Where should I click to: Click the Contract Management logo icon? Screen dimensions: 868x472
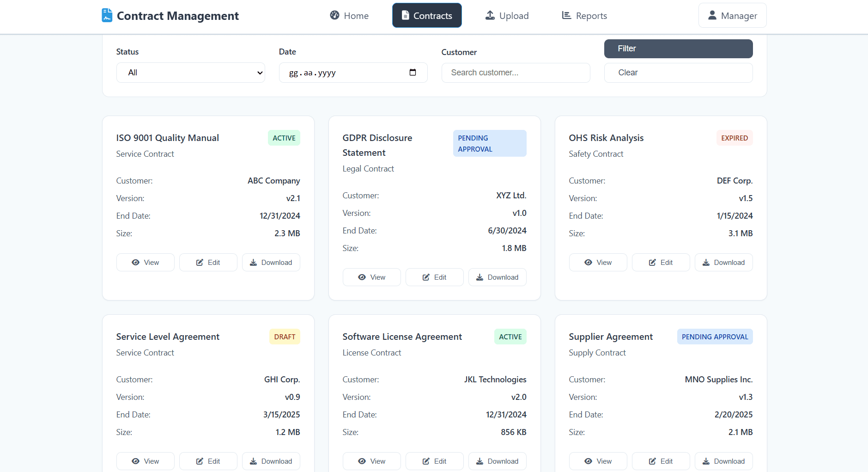point(106,15)
